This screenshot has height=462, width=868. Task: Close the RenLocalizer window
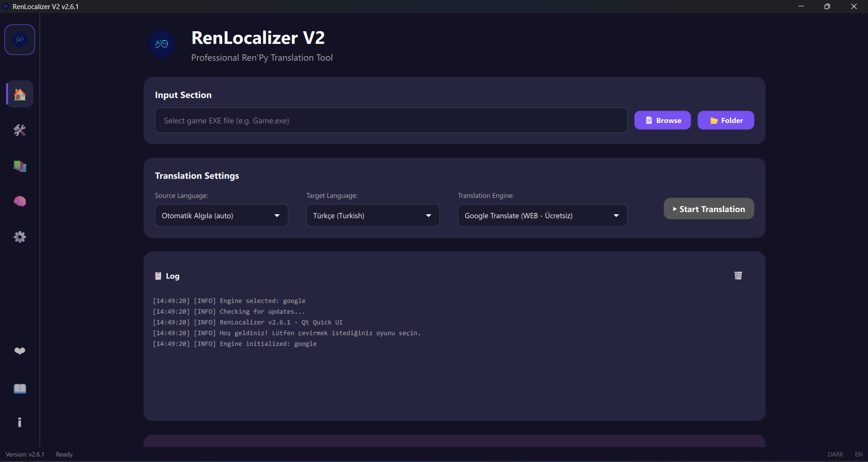click(x=854, y=6)
